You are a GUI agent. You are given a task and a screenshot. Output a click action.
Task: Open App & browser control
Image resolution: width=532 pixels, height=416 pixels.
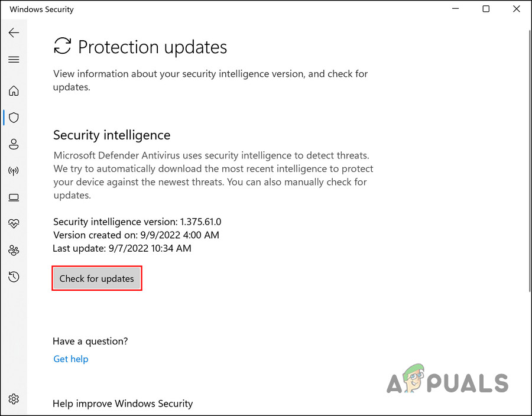[x=14, y=197]
